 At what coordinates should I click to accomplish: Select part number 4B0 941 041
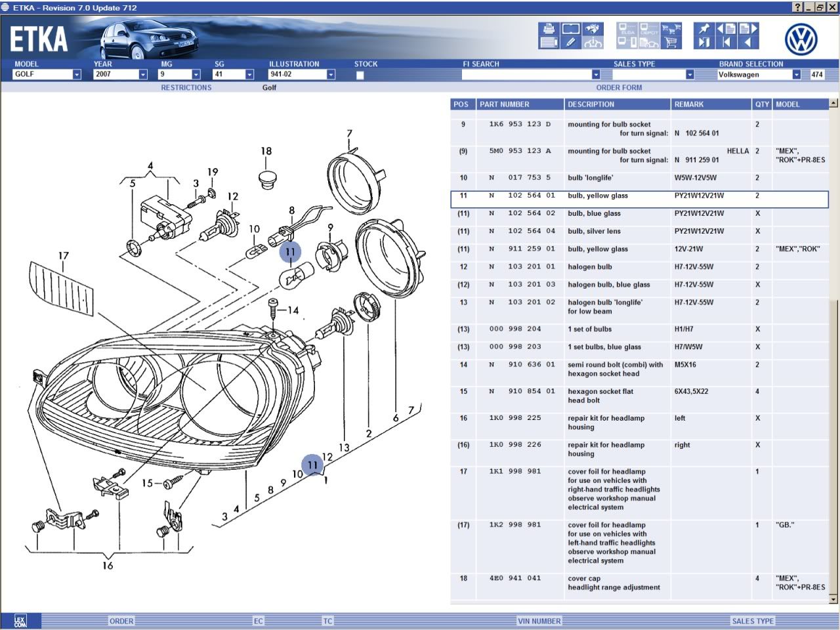click(515, 579)
